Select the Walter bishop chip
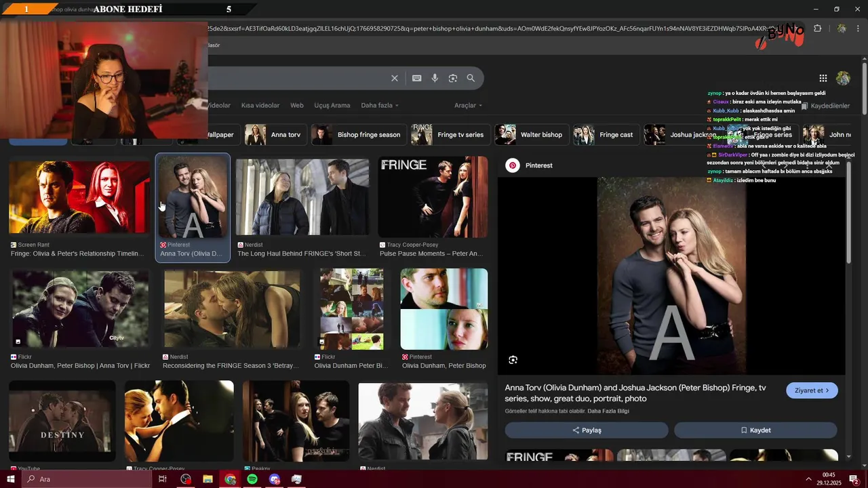This screenshot has height=488, width=868. coord(531,135)
